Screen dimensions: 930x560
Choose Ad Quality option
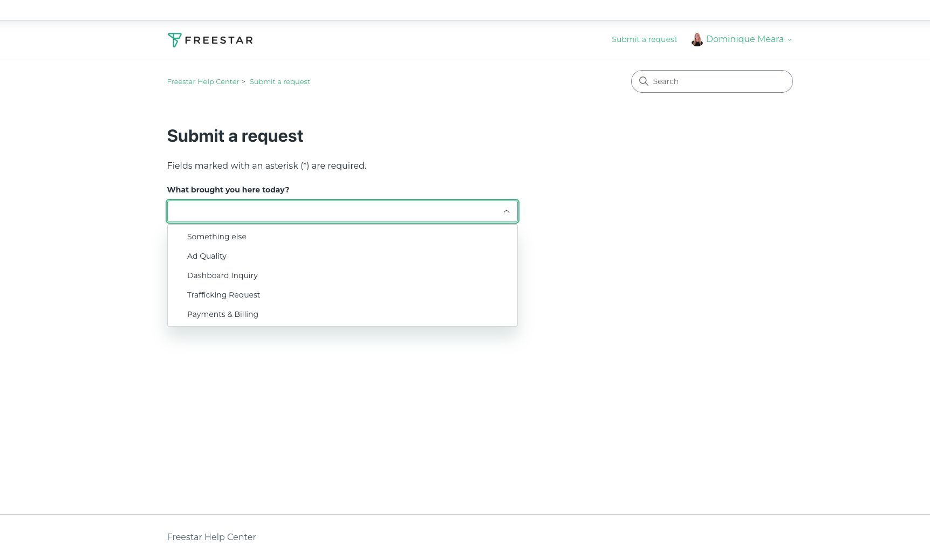343,256
